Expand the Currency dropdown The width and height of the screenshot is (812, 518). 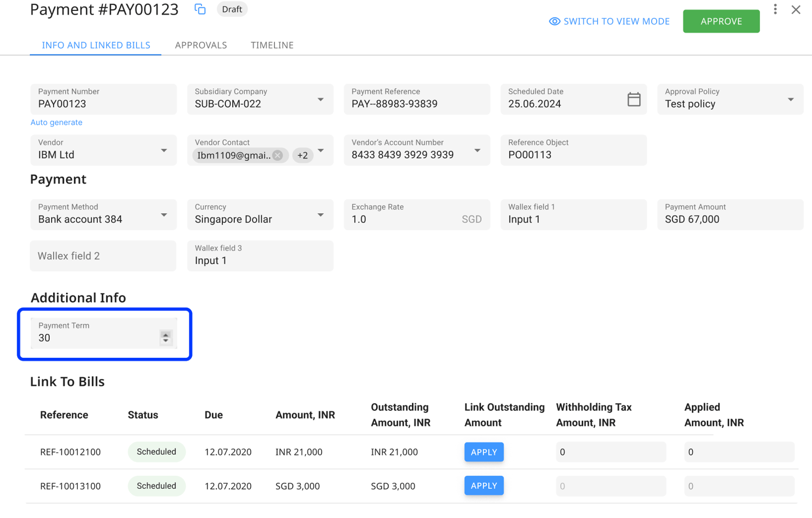coord(320,215)
